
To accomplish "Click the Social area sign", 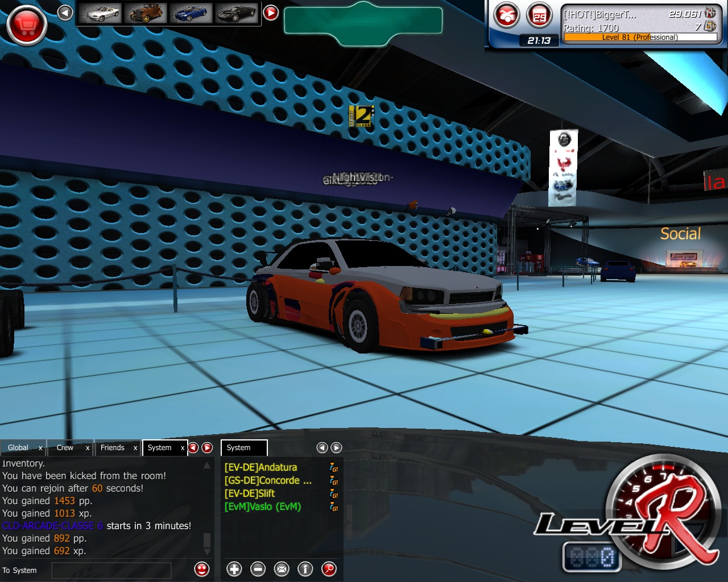I will click(x=680, y=234).
